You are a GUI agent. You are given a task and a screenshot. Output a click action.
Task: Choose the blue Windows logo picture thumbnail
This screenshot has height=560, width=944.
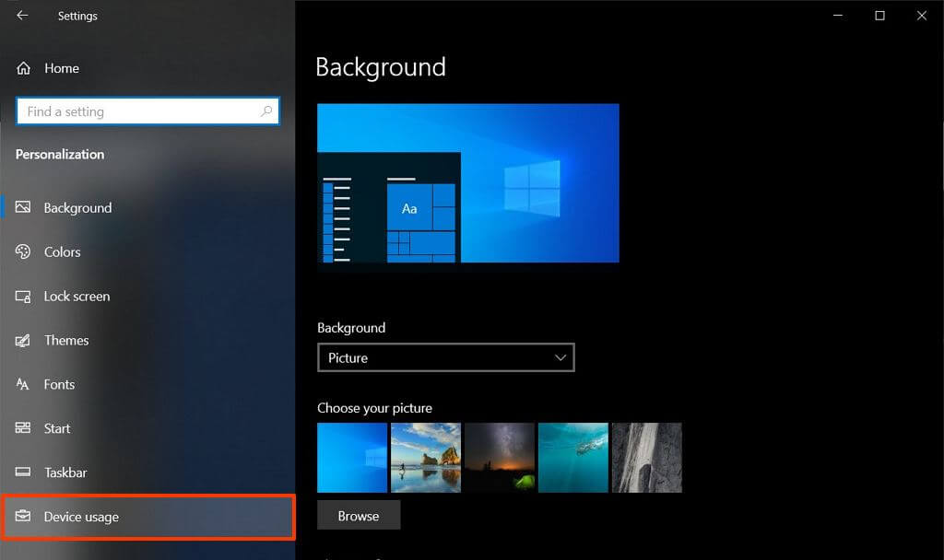[x=352, y=458]
